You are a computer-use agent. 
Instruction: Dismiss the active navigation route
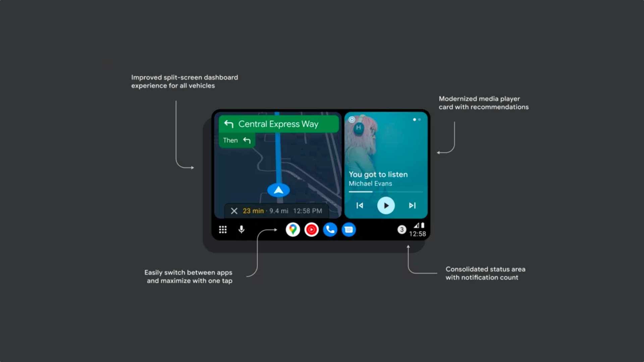click(234, 211)
